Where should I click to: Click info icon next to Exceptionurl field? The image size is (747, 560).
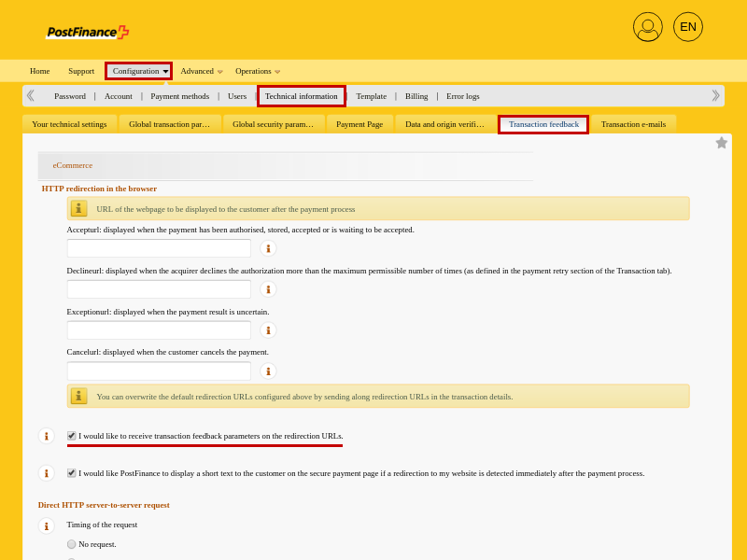pyautogui.click(x=268, y=330)
